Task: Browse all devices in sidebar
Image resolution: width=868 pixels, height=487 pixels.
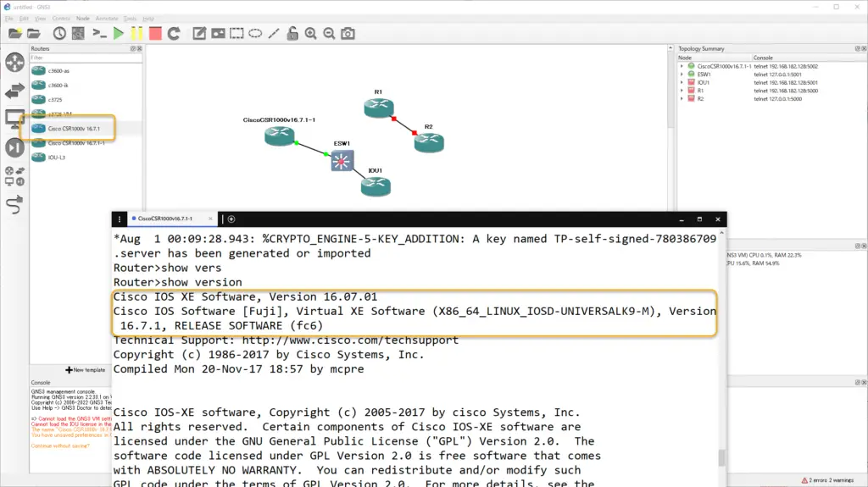Action: [x=15, y=176]
